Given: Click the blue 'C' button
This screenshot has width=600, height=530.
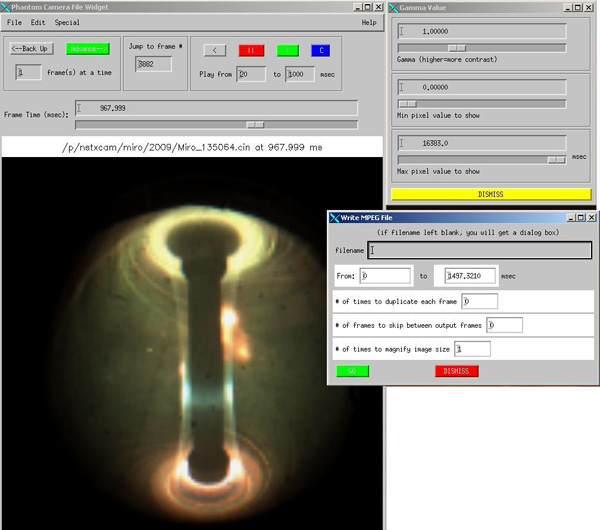Looking at the screenshot, I should pyautogui.click(x=319, y=50).
